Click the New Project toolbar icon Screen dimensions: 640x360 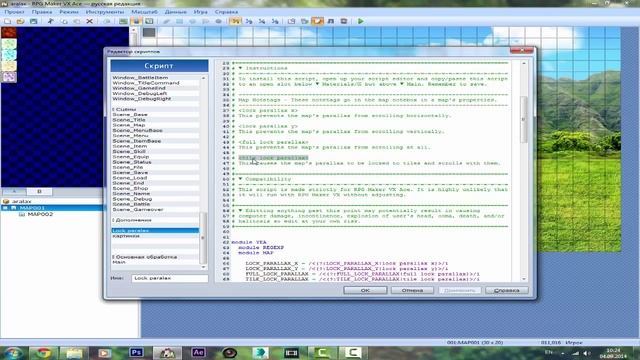pos(7,21)
